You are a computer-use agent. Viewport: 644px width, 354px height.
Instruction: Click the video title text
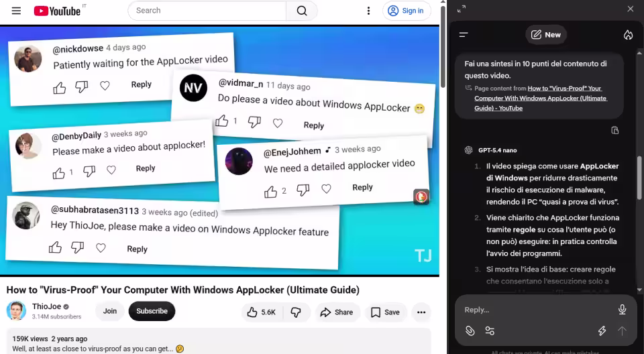(182, 290)
